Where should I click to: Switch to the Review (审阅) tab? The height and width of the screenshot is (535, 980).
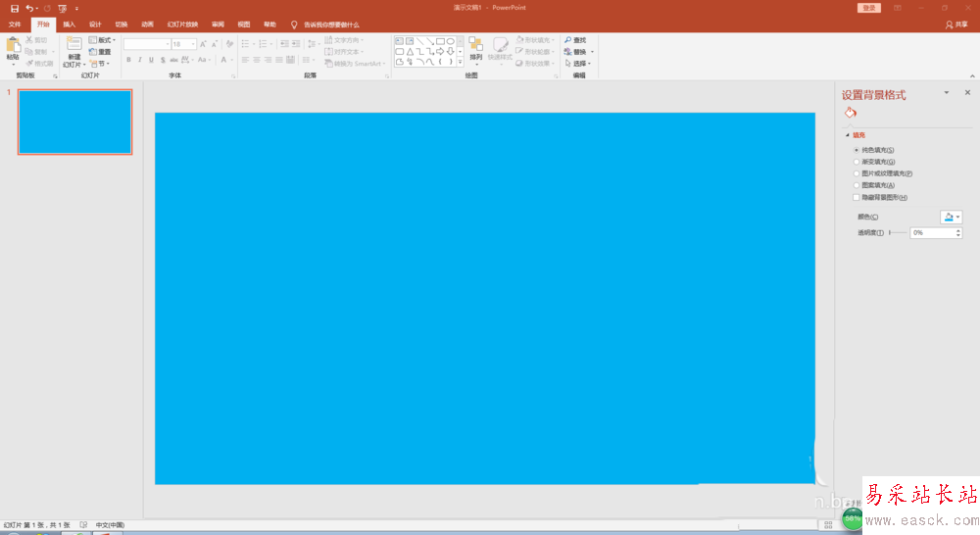[218, 25]
